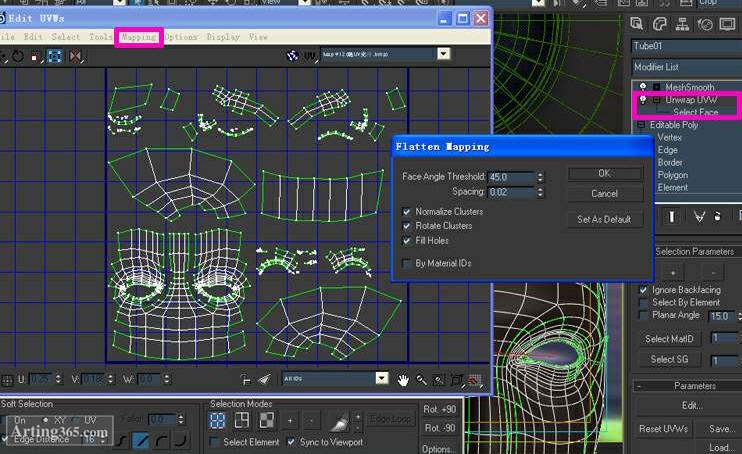Toggle the MeshSmooth lightbulb visibility
The width and height of the screenshot is (742, 454).
(643, 87)
